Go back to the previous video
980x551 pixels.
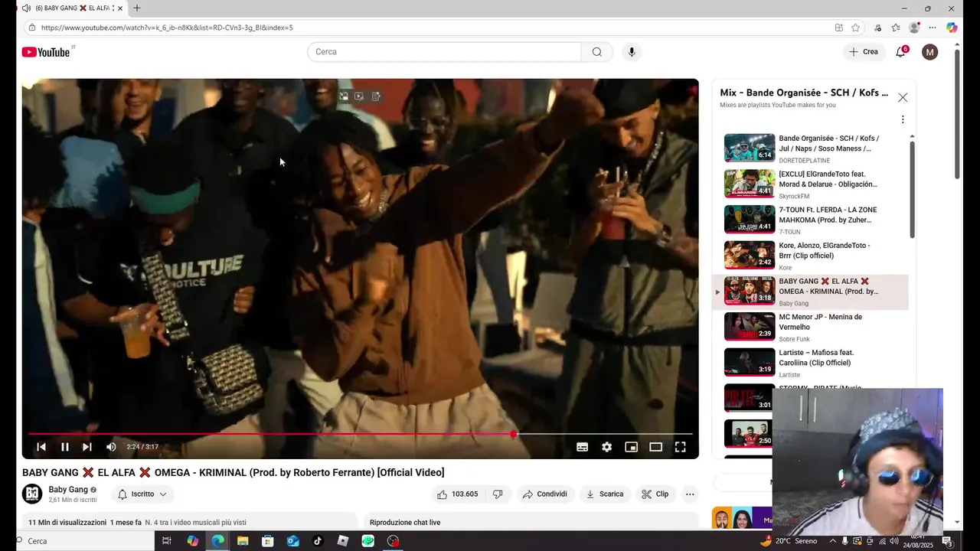[x=41, y=447]
